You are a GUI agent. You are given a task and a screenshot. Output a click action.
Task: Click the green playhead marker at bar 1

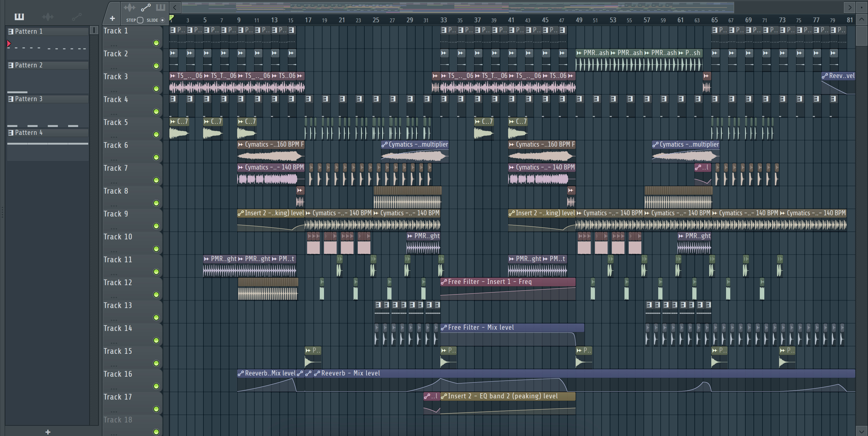172,17
